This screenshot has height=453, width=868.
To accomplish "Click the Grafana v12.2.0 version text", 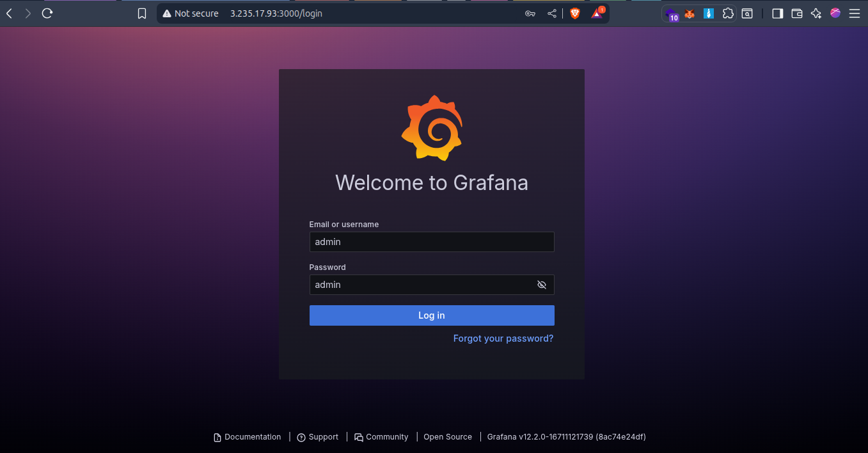I will (x=567, y=437).
